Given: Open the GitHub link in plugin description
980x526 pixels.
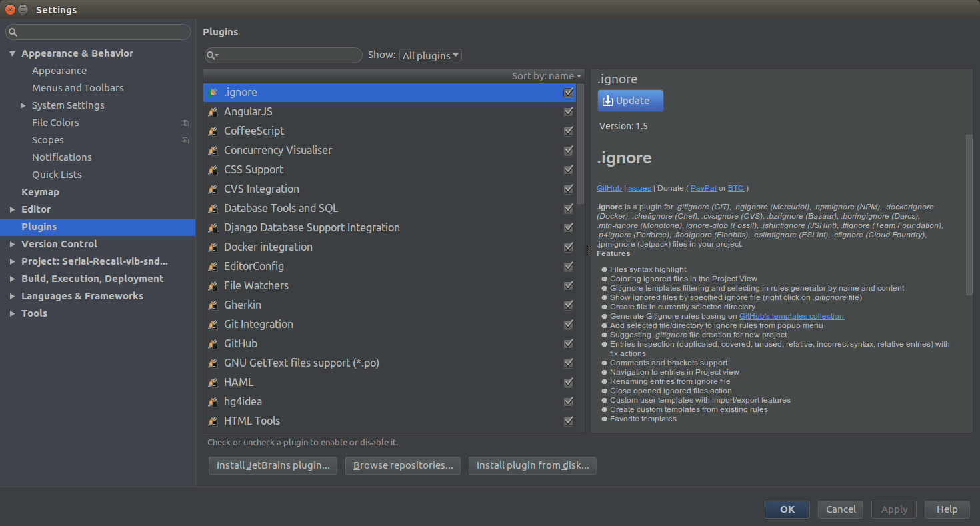Looking at the screenshot, I should [x=609, y=188].
